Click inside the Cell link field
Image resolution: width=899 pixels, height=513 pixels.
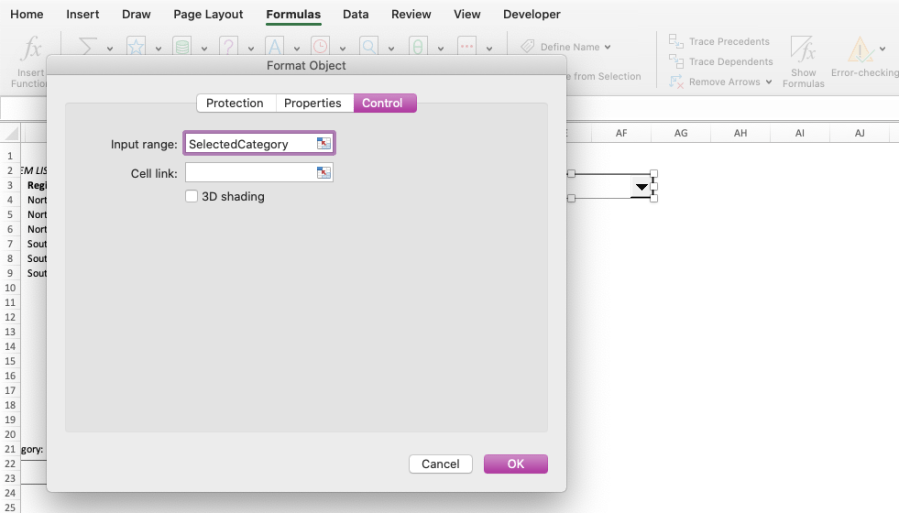pos(251,173)
